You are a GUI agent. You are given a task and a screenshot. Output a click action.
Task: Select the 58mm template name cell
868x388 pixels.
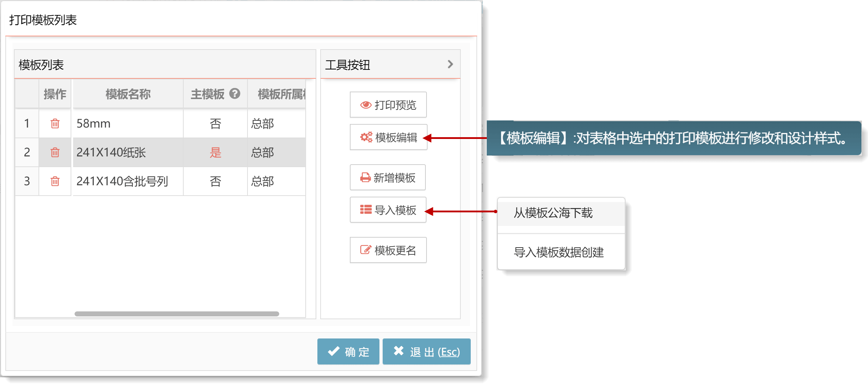click(x=128, y=124)
